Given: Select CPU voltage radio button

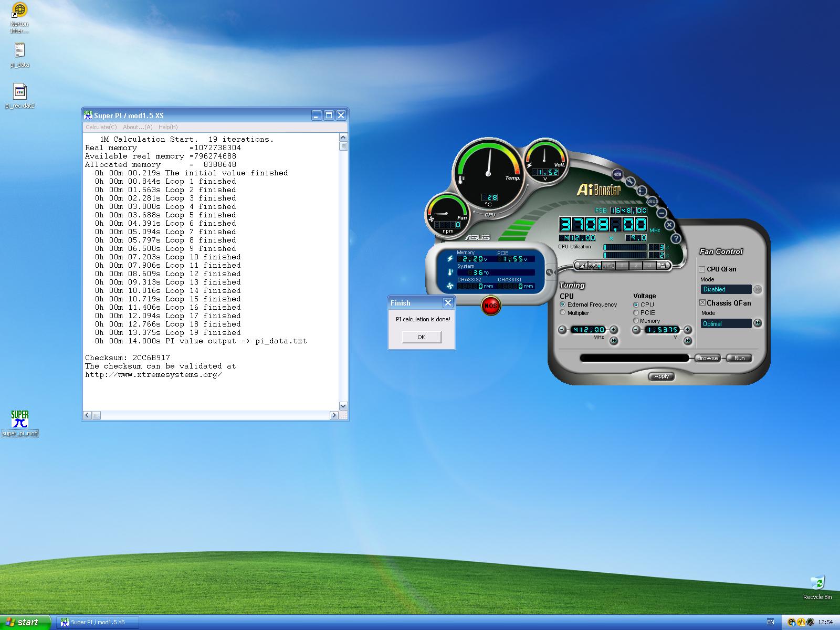Looking at the screenshot, I should pos(636,304).
